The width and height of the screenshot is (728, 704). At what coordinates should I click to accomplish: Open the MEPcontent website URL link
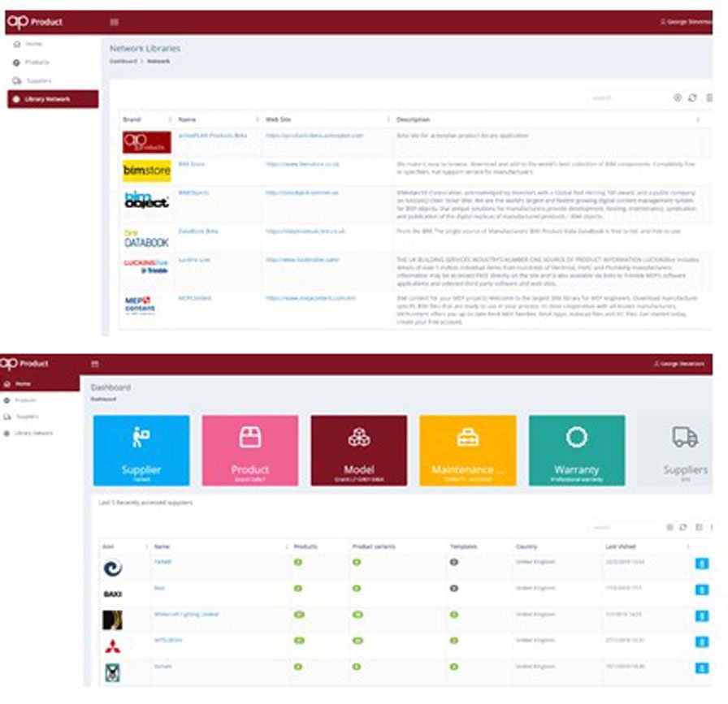[310, 298]
